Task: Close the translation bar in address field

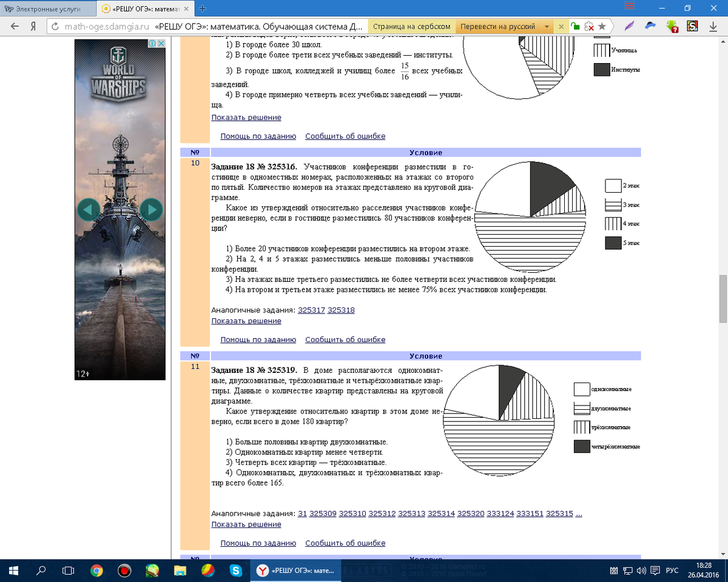Action: tap(561, 27)
